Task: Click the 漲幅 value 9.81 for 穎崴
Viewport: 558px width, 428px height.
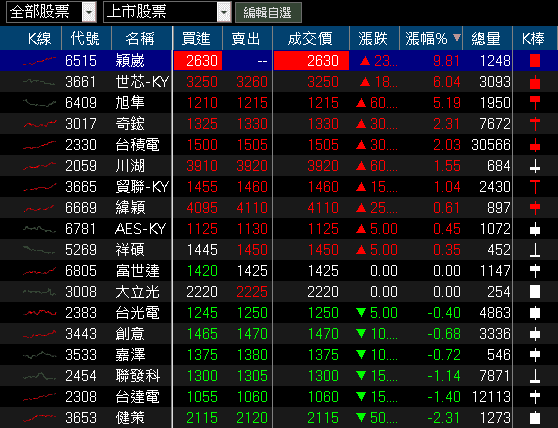Action: tap(447, 61)
